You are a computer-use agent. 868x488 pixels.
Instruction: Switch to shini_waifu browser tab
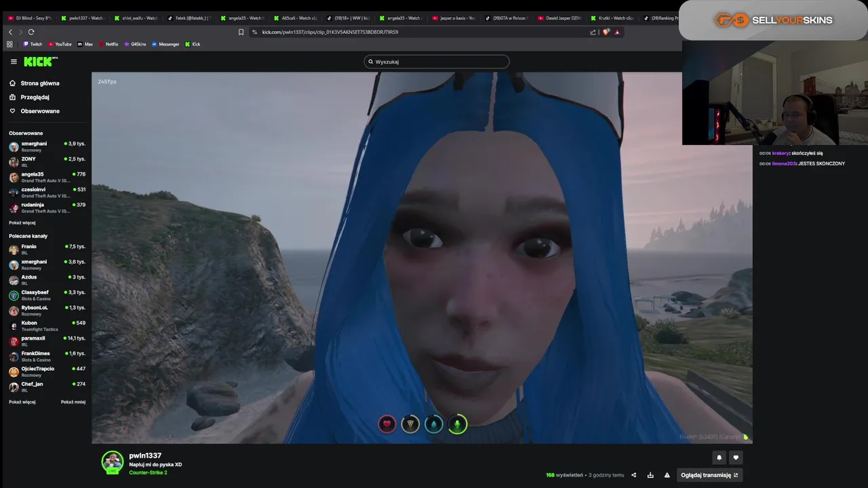pos(136,18)
